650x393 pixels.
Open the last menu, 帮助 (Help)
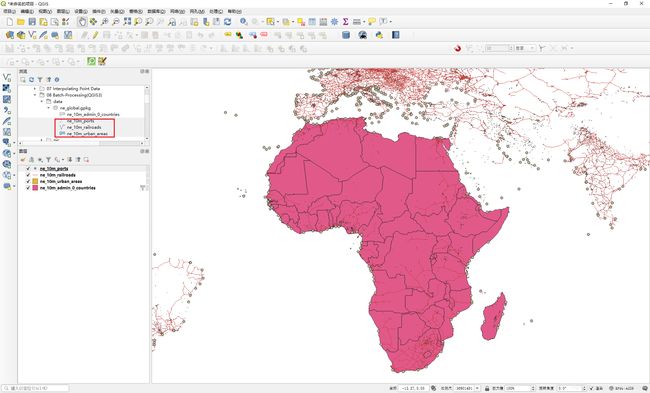click(235, 11)
